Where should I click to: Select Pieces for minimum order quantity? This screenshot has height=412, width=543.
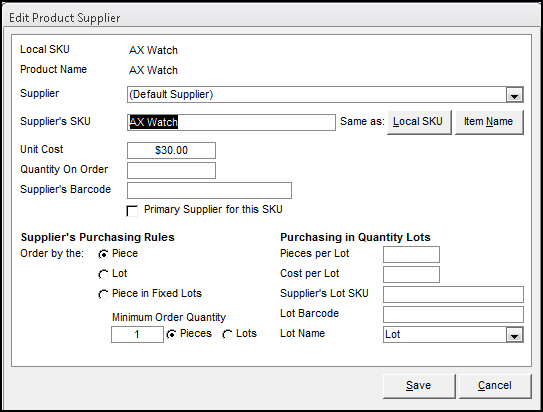click(x=171, y=334)
